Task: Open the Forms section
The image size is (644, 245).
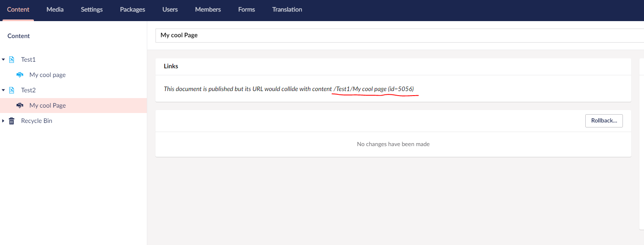Action: point(247,10)
